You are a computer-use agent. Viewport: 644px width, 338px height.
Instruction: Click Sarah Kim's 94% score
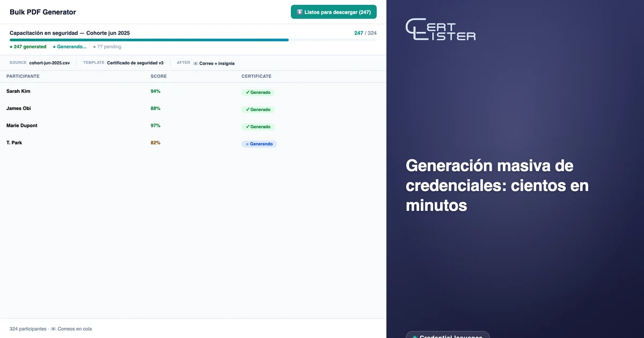(x=156, y=91)
